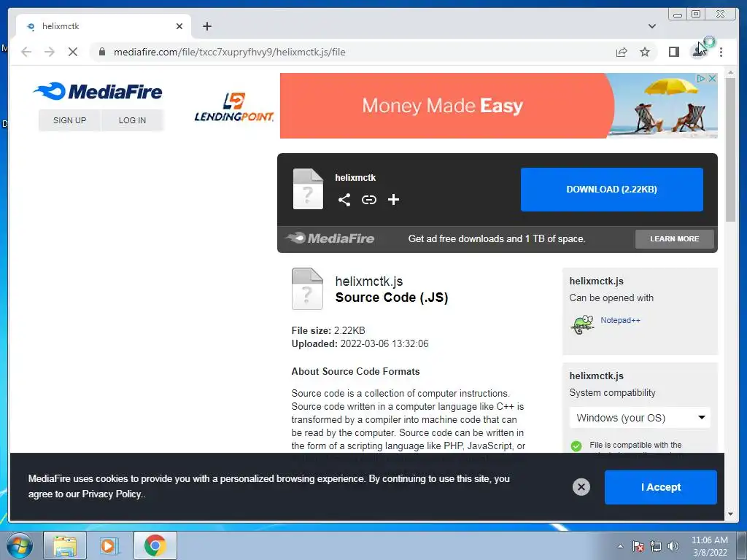Open Chrome's three-dot menu
The width and height of the screenshot is (747, 560).
721,52
